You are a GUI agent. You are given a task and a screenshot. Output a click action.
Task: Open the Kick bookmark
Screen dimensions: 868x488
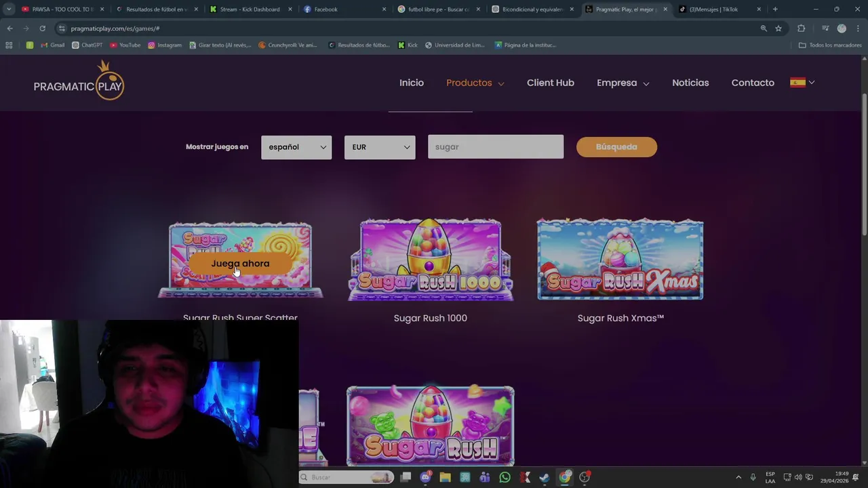pyautogui.click(x=408, y=45)
